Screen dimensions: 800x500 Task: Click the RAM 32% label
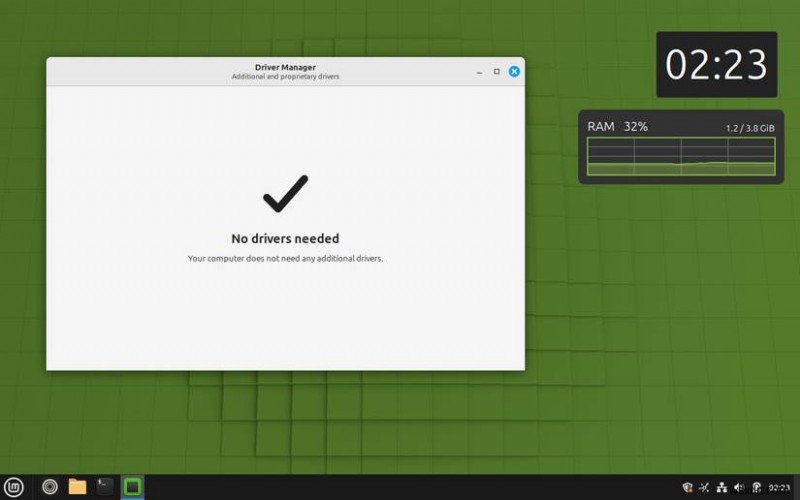tap(617, 127)
